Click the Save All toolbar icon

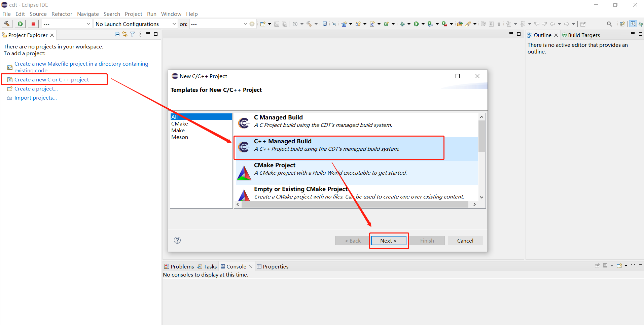tap(285, 24)
